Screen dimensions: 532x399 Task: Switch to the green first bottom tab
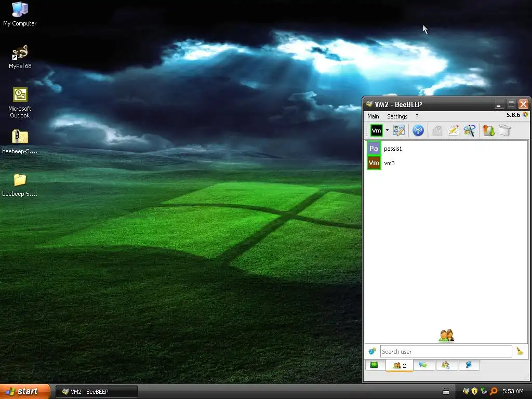point(374,365)
